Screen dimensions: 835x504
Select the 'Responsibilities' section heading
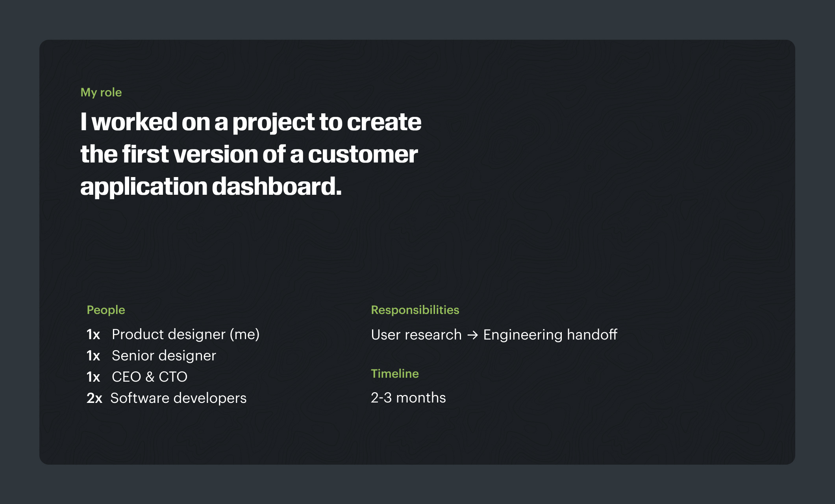pyautogui.click(x=415, y=310)
